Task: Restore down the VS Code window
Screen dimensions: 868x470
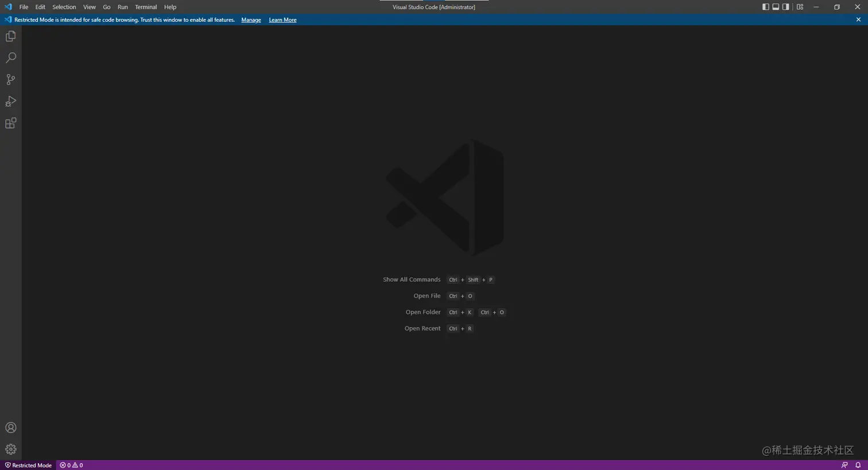Action: pos(836,7)
